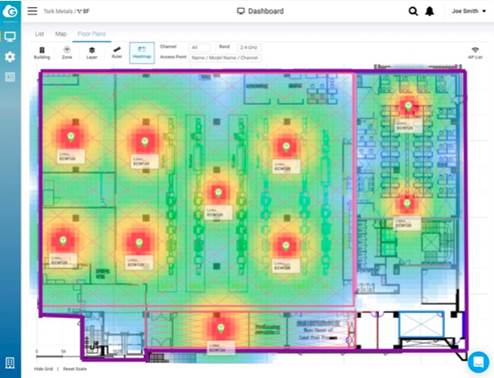The image size is (494, 378).
Task: Switch to the List tab
Action: pos(40,34)
